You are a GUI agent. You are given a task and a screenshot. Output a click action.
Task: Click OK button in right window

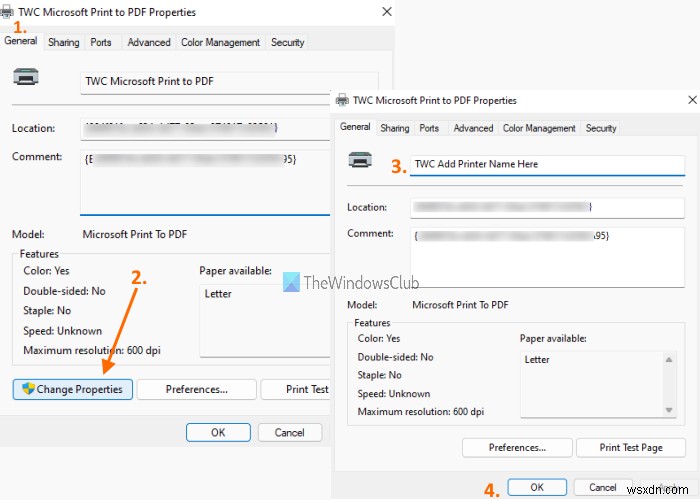tap(537, 487)
